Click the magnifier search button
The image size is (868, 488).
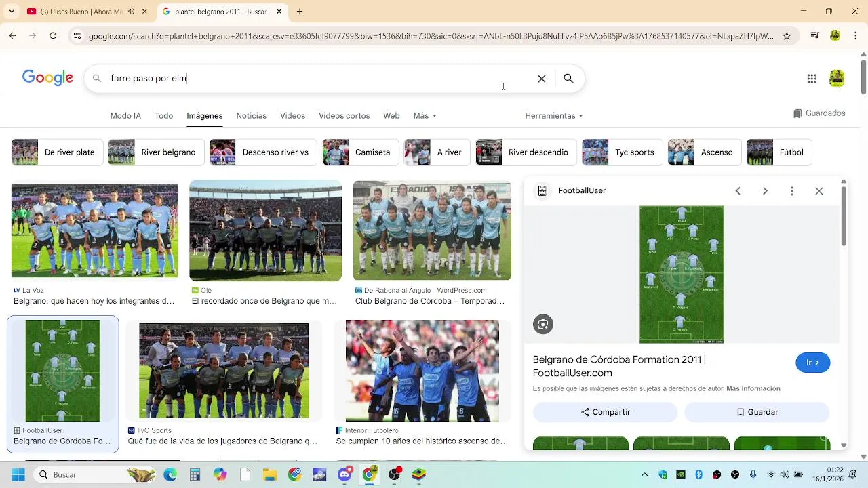tap(568, 79)
